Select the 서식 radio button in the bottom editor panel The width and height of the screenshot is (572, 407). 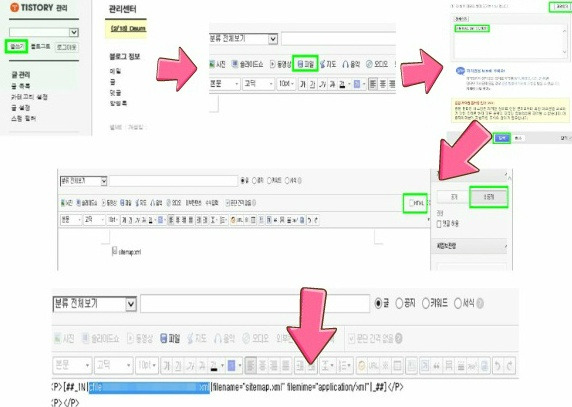457,303
